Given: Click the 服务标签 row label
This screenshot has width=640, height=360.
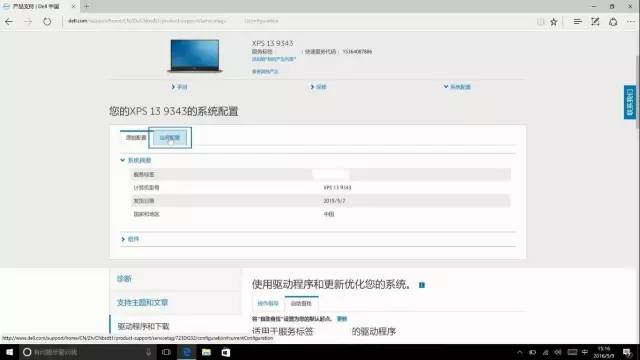Looking at the screenshot, I should tap(144, 175).
